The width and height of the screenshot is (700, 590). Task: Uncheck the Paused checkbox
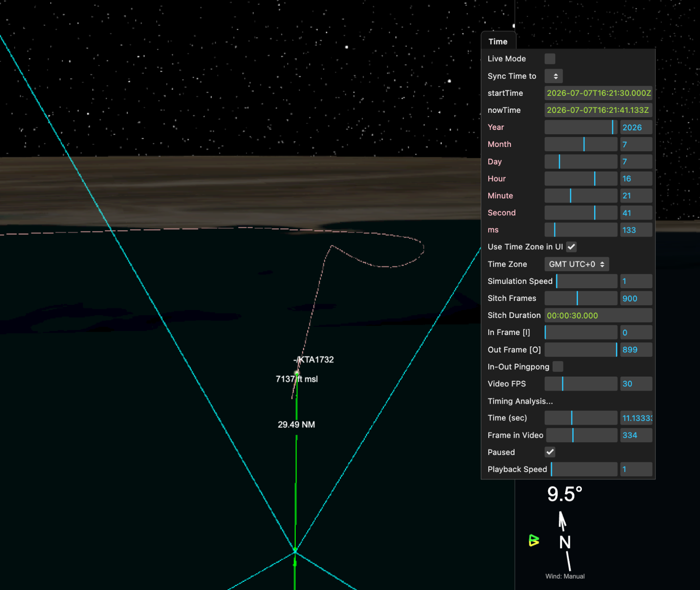click(x=550, y=452)
